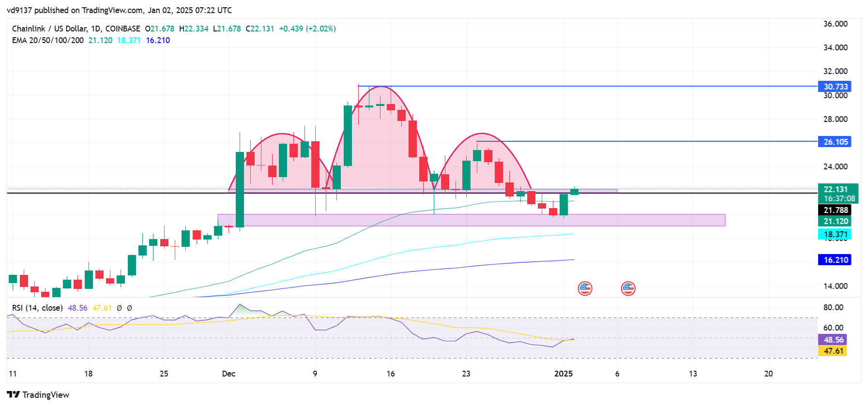Screen dimensions: 868x406
Task: Click the EMA 20/50/100/200 indicator legend
Action: (x=47, y=40)
